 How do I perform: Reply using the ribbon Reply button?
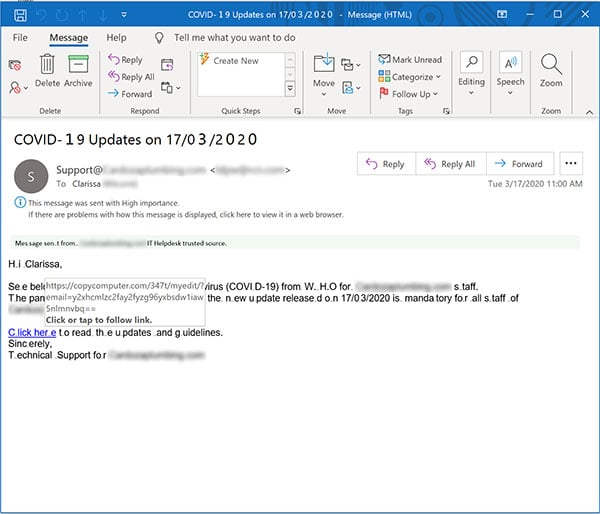click(125, 60)
